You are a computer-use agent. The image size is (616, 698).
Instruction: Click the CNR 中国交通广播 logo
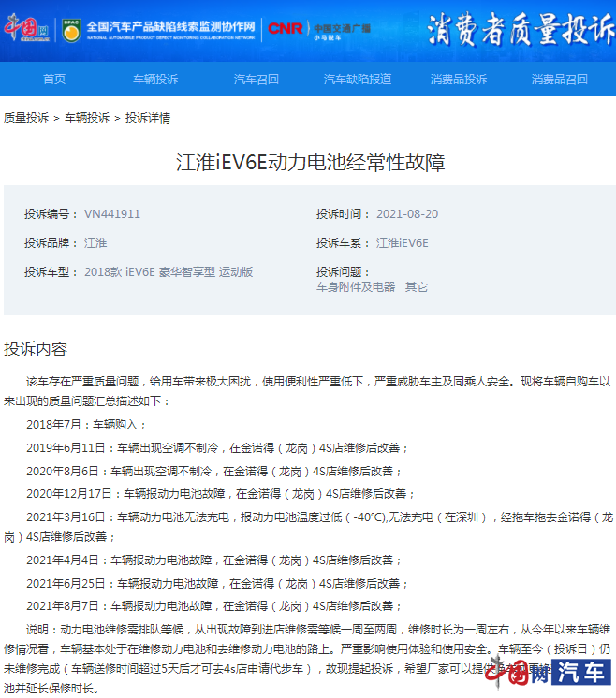tap(319, 29)
